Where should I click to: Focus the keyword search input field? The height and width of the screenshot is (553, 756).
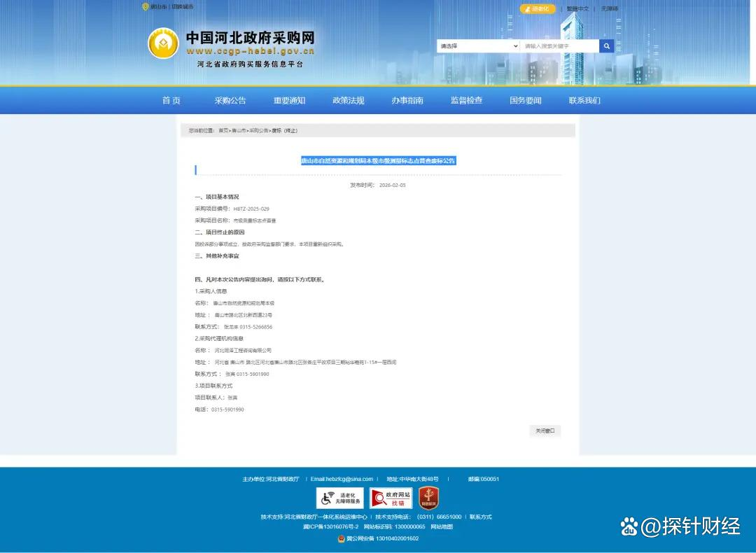(559, 46)
